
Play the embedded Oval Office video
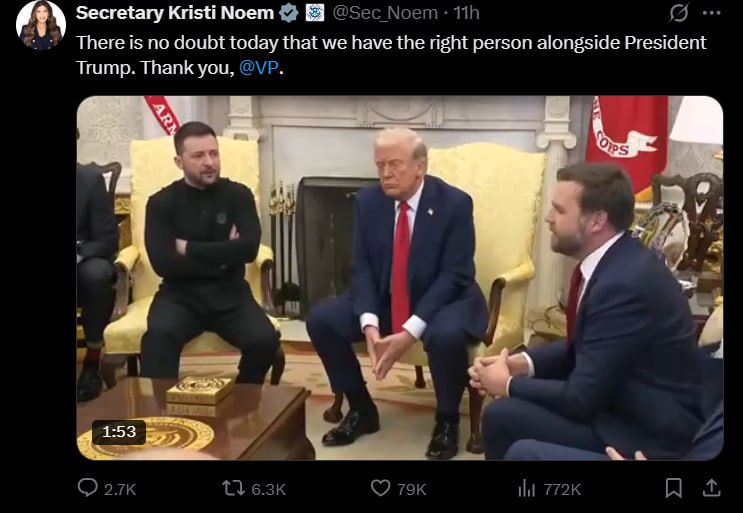click(400, 278)
